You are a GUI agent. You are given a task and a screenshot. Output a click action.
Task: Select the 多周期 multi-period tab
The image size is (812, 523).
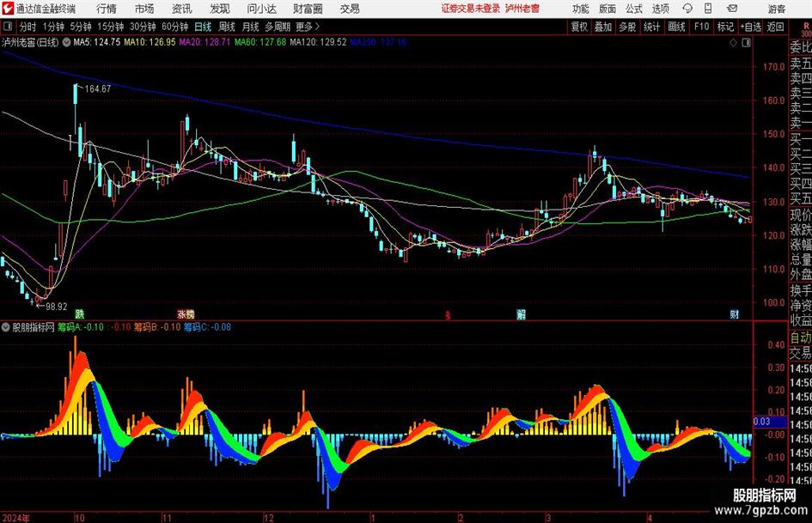277,27
